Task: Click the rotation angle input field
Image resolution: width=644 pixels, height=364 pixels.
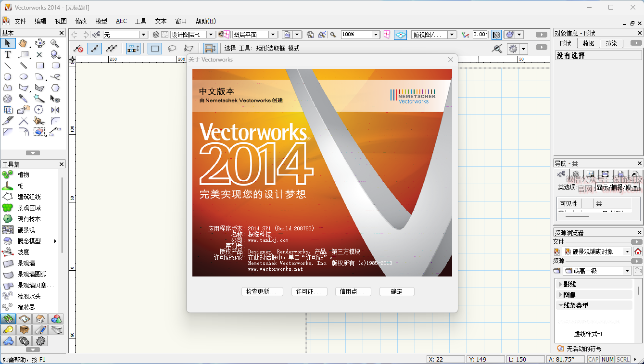Action: pos(480,35)
